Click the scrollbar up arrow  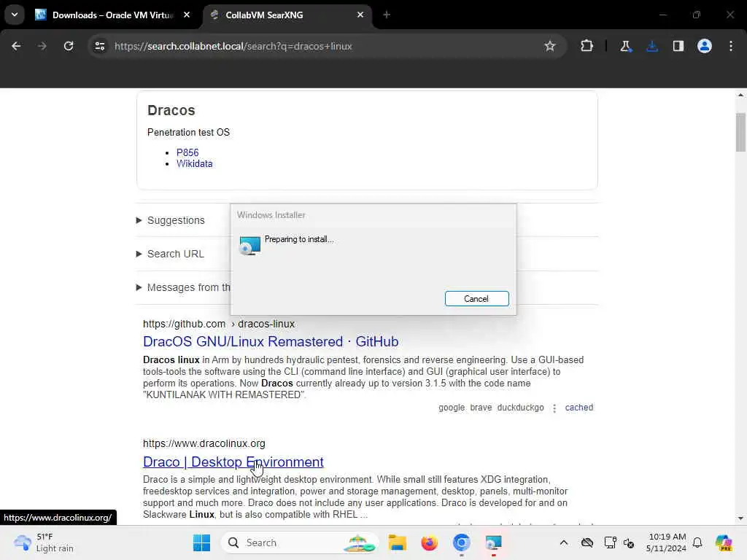(740, 96)
